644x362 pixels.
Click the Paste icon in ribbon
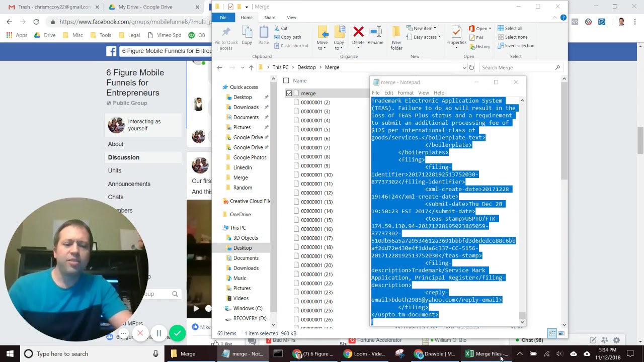[x=264, y=36]
